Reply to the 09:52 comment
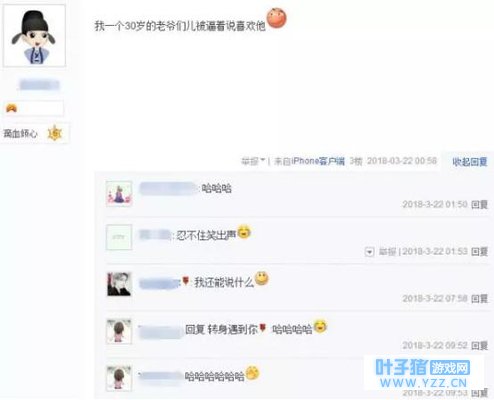494x400 pixels. pos(479,346)
